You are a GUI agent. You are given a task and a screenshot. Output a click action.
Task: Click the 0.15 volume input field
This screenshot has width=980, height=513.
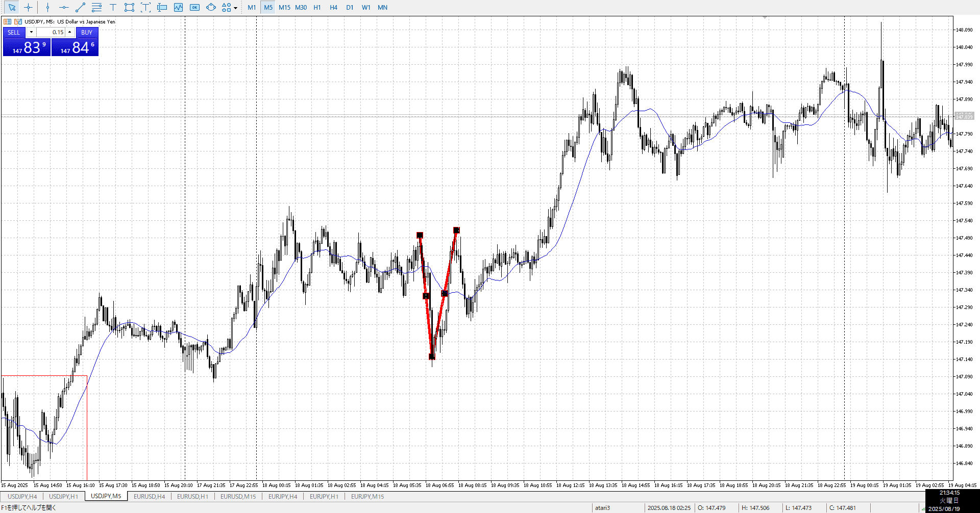pos(51,32)
